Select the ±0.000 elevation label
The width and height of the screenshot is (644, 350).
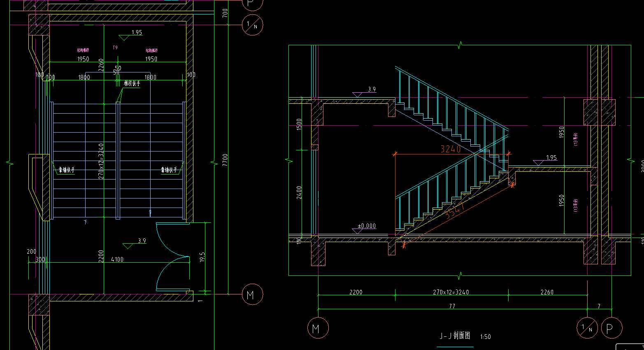point(367,226)
